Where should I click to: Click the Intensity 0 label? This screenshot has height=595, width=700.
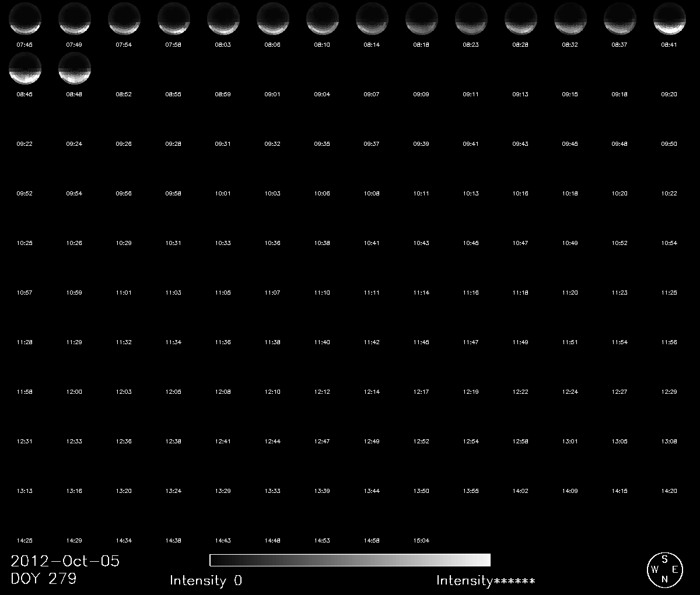tap(206, 580)
